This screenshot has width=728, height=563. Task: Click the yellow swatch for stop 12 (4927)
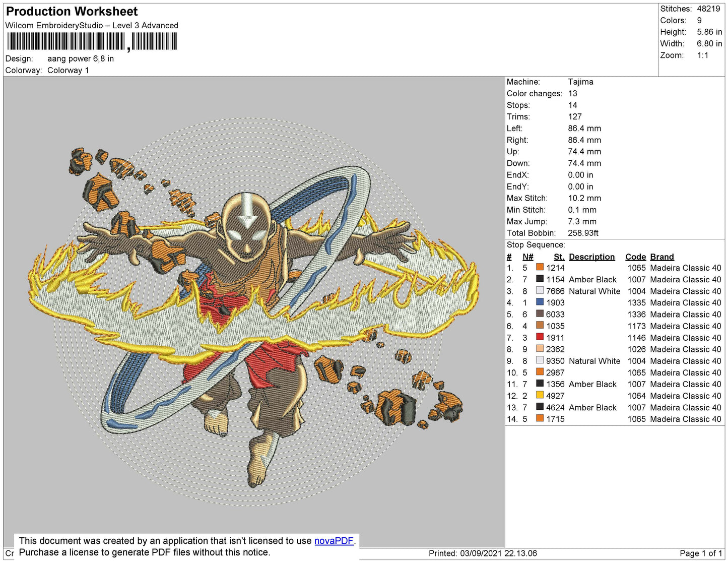click(540, 395)
